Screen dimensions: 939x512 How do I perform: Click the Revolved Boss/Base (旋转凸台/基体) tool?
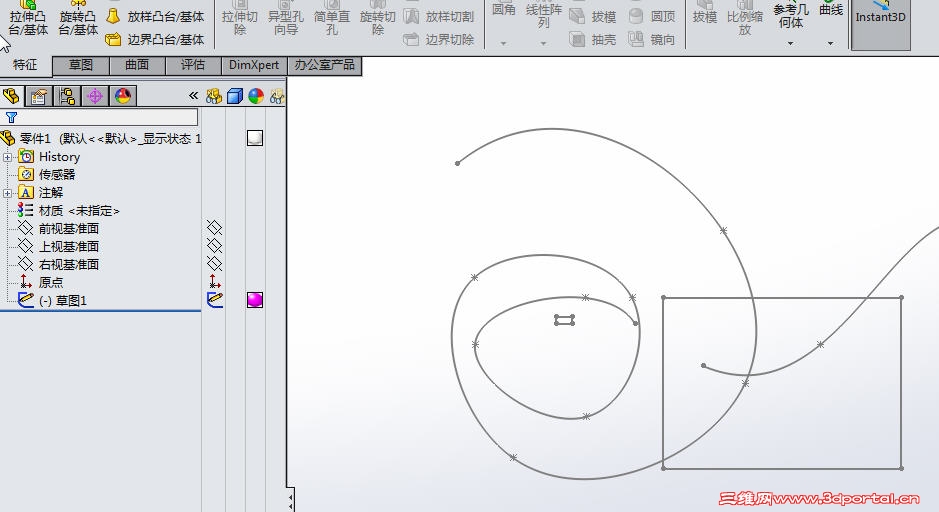click(78, 18)
